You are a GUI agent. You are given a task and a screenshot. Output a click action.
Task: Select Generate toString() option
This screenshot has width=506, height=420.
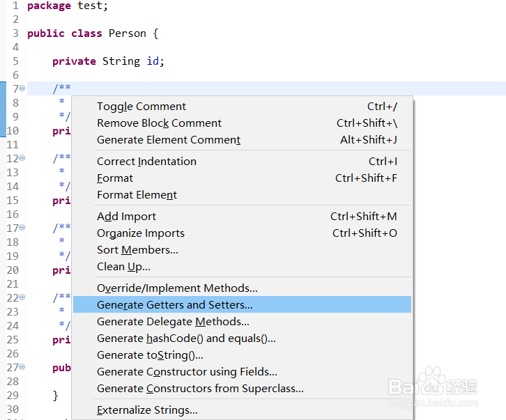coord(242,355)
